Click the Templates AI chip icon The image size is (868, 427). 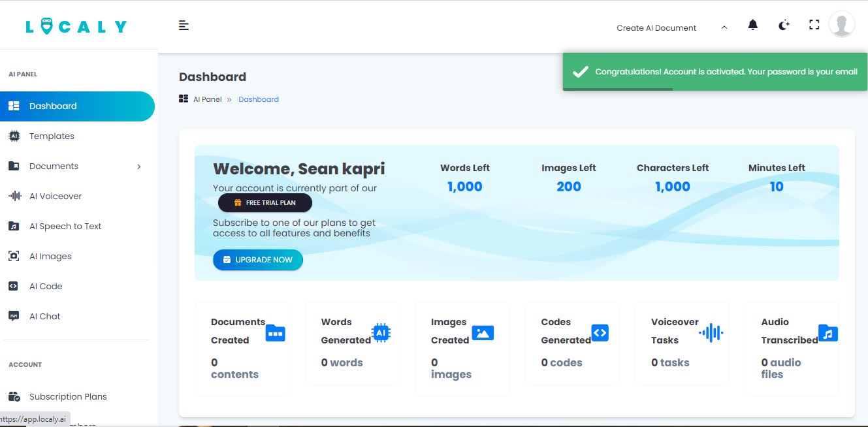tap(14, 136)
